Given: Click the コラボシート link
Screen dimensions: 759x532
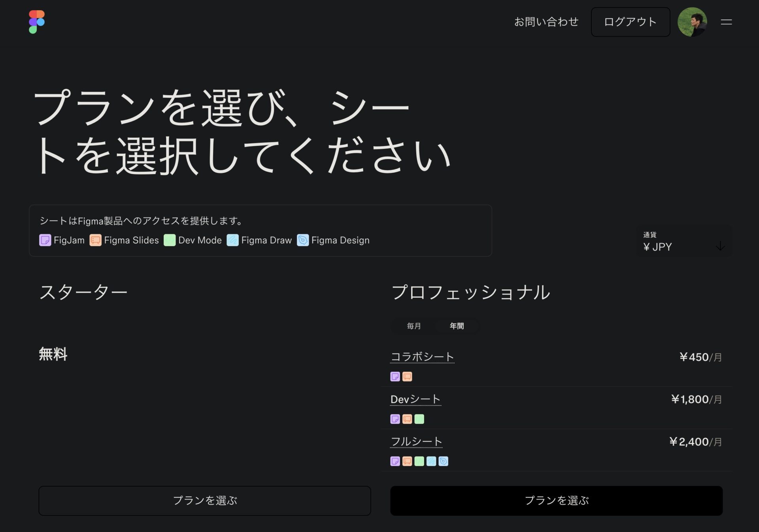Looking at the screenshot, I should (422, 357).
